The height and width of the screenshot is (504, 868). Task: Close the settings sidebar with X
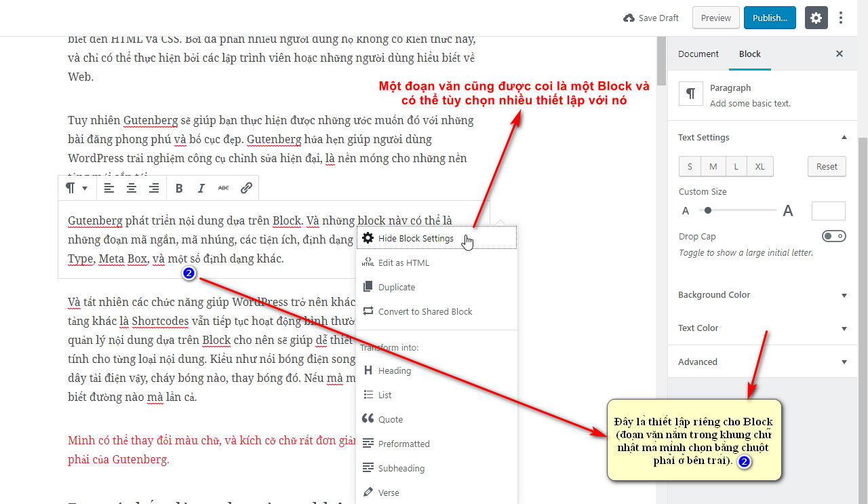click(840, 54)
